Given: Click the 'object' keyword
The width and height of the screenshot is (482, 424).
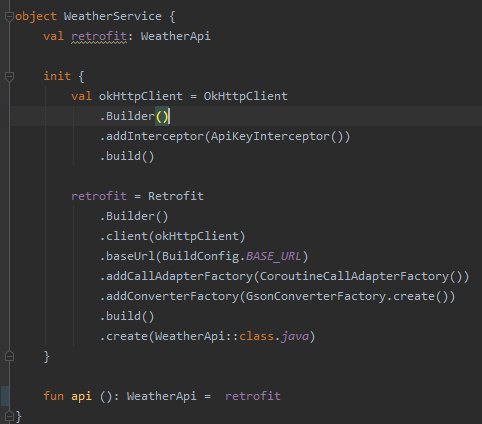Looking at the screenshot, I should click(36, 16).
